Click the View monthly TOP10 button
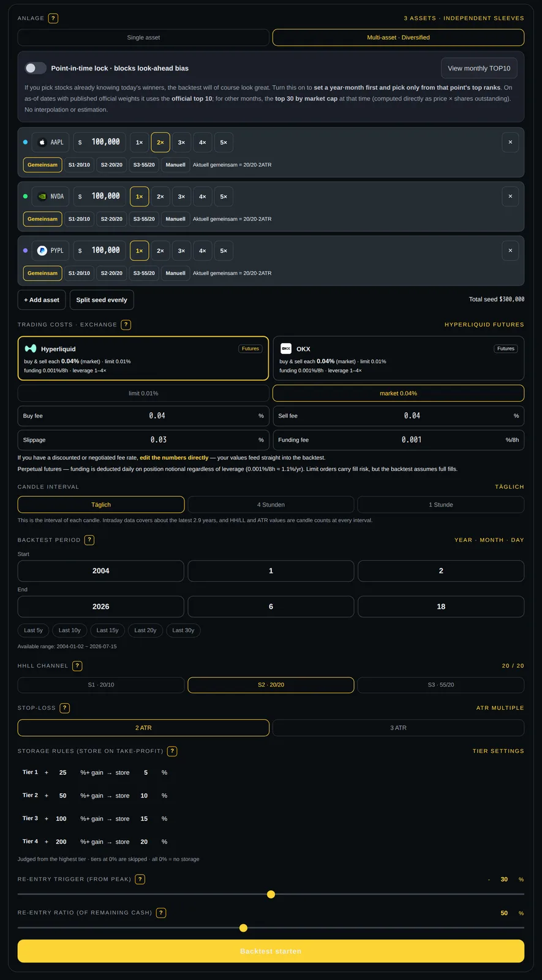The image size is (542, 980). coord(479,68)
